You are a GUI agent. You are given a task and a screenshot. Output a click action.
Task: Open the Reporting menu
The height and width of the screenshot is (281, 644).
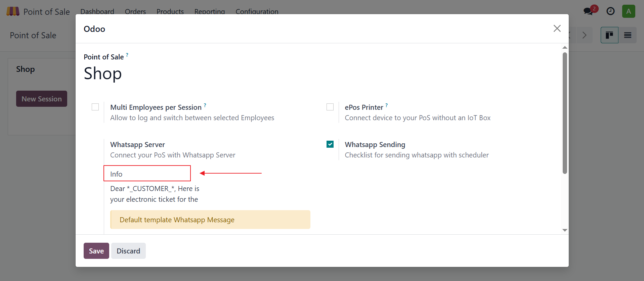pyautogui.click(x=210, y=11)
